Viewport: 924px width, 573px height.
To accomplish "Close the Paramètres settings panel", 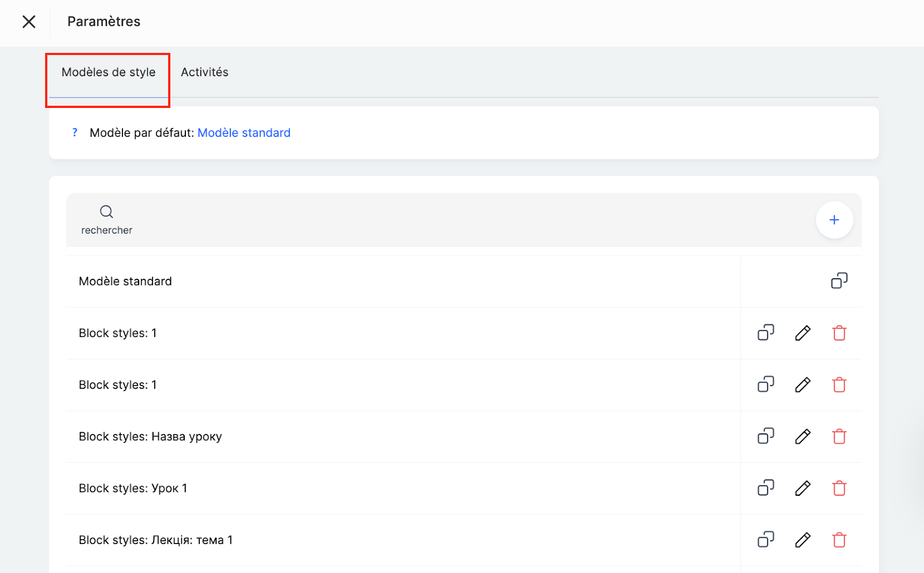I will (29, 22).
